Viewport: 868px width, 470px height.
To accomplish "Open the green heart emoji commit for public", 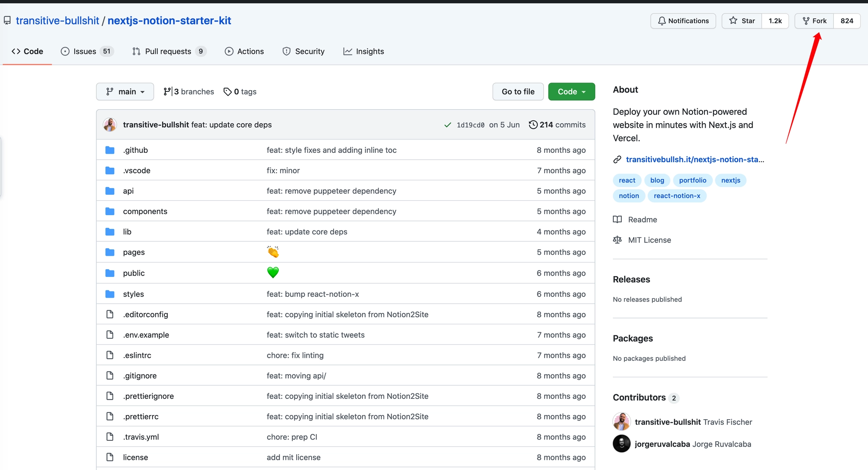I will point(273,273).
